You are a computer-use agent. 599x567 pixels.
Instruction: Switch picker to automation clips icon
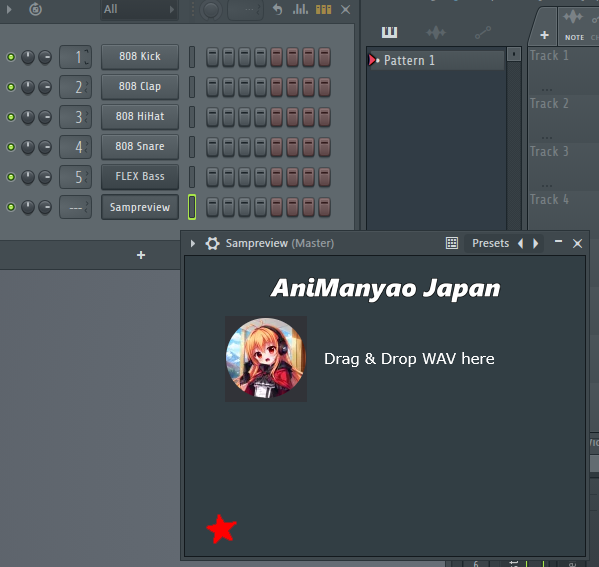tap(483, 32)
